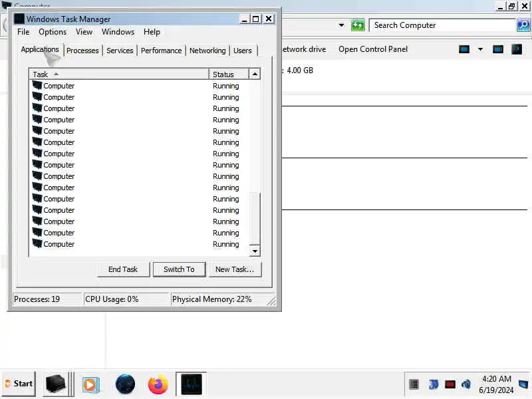Open Firefox from the taskbar
This screenshot has height=399, width=532.
point(158,384)
